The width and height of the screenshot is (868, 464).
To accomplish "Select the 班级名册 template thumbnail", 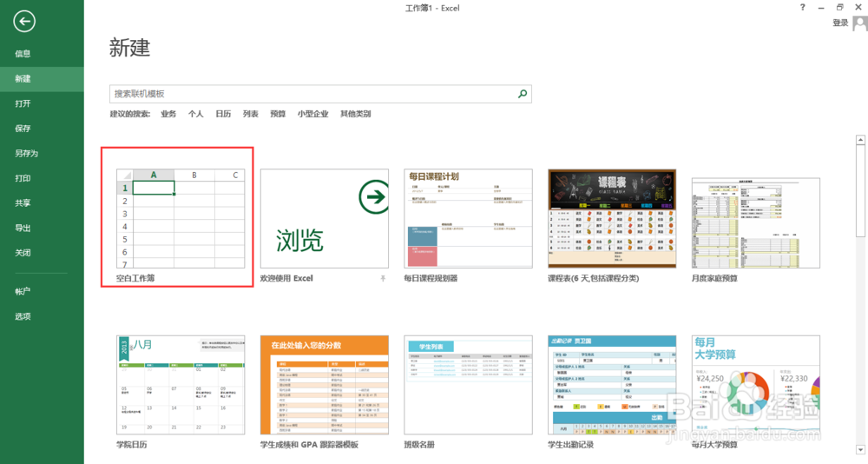I will click(x=469, y=385).
